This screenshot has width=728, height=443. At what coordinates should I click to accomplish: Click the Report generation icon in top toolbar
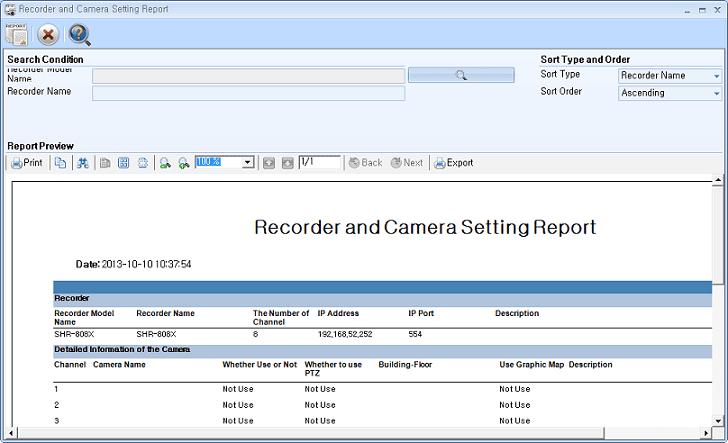tap(17, 34)
